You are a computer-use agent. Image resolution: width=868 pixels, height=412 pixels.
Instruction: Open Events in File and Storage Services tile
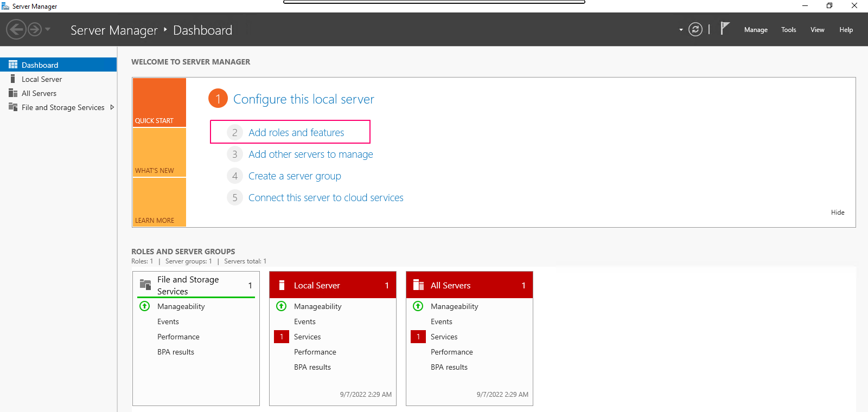pos(168,321)
